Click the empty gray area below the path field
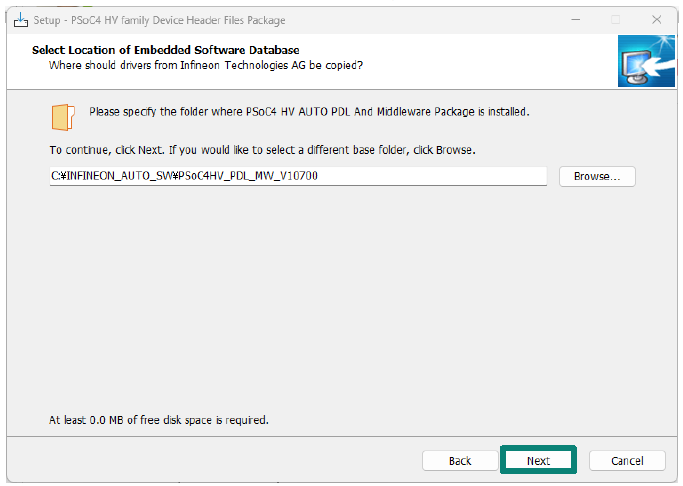This screenshot has width=683, height=486. coord(342,296)
